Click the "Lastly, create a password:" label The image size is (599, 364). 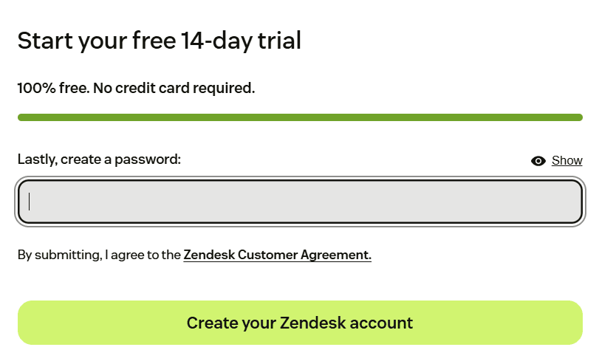click(x=99, y=159)
